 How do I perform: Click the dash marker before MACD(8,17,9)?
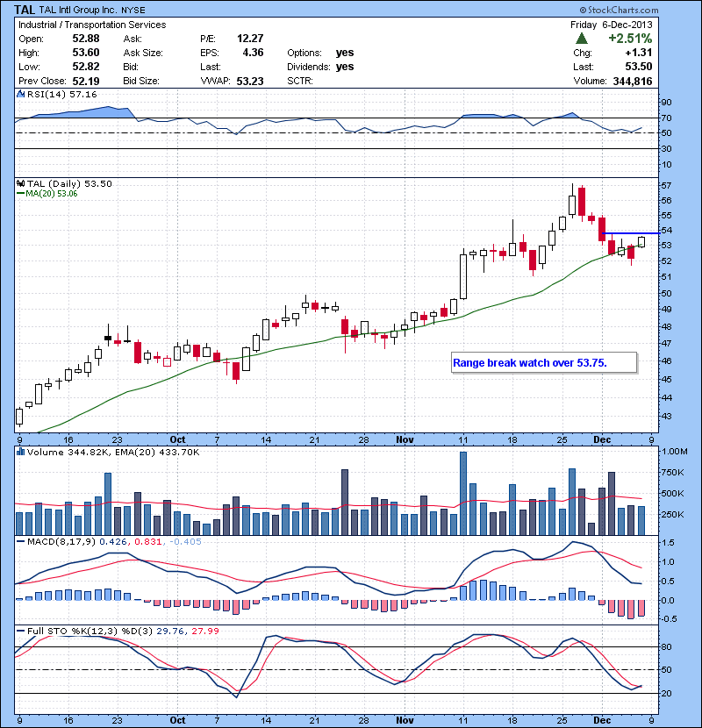20,541
